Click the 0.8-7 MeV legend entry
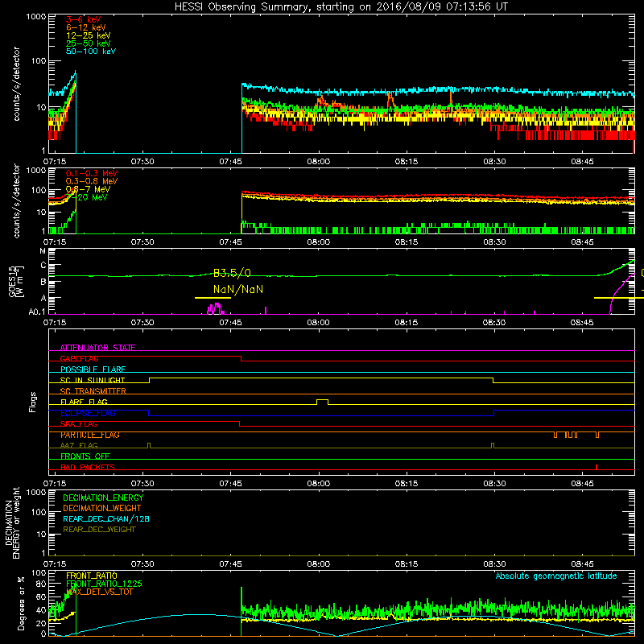The image size is (644, 644). click(89, 189)
